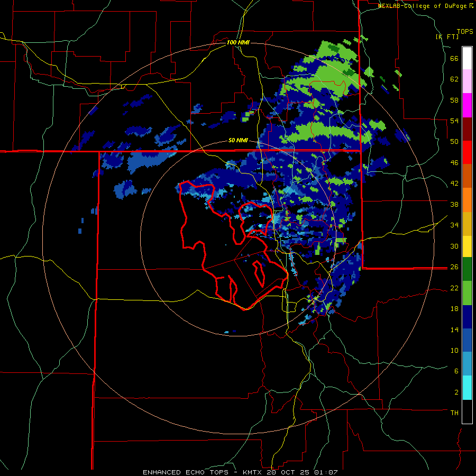
Task: Click the black TH threshold legend swatch
Action: 467,411
